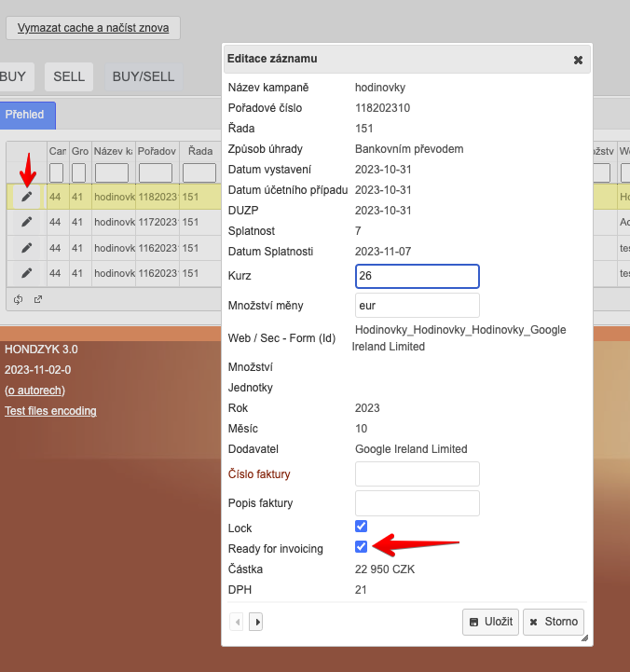Save the record with Uložit
Image resolution: width=630 pixels, height=672 pixels.
pyautogui.click(x=490, y=622)
